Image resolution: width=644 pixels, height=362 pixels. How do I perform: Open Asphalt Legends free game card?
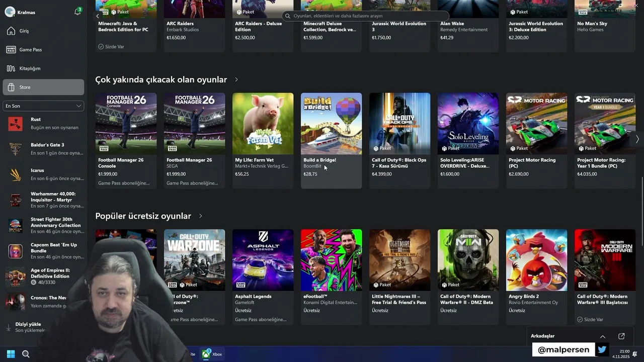pos(263,277)
